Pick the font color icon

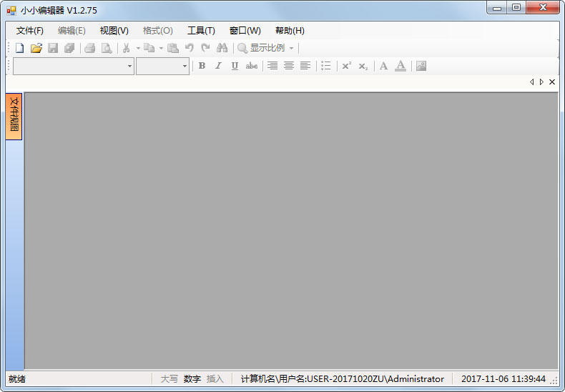pos(401,66)
